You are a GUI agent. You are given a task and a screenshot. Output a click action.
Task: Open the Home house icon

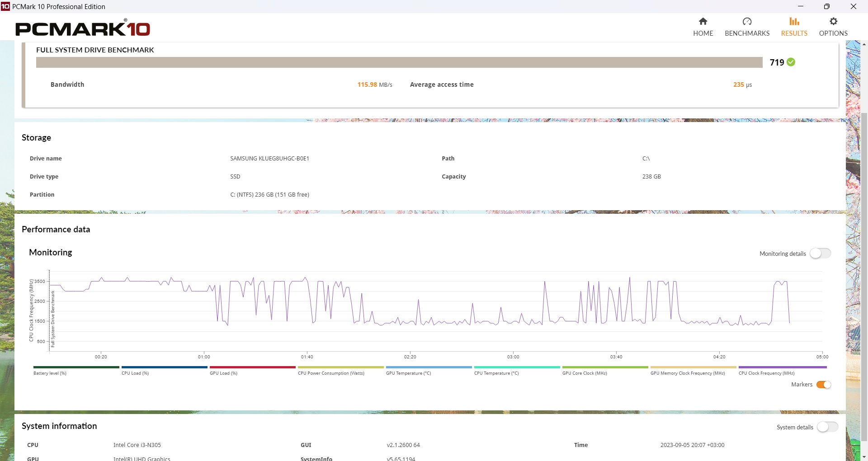pyautogui.click(x=703, y=22)
